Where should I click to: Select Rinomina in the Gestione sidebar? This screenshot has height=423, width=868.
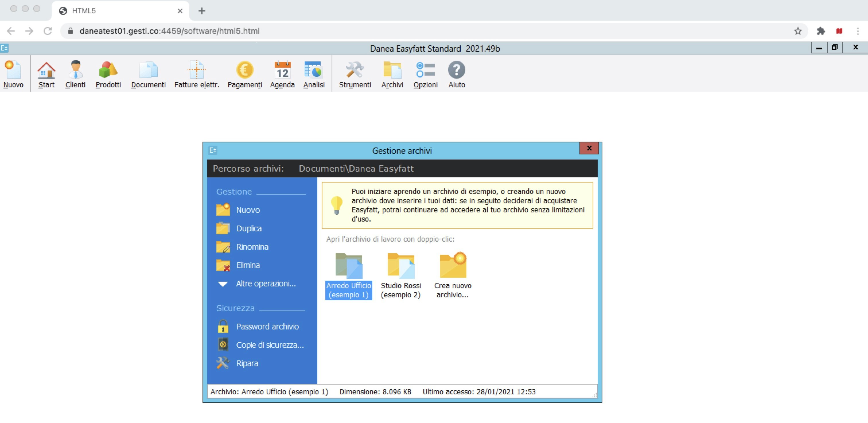(x=252, y=247)
